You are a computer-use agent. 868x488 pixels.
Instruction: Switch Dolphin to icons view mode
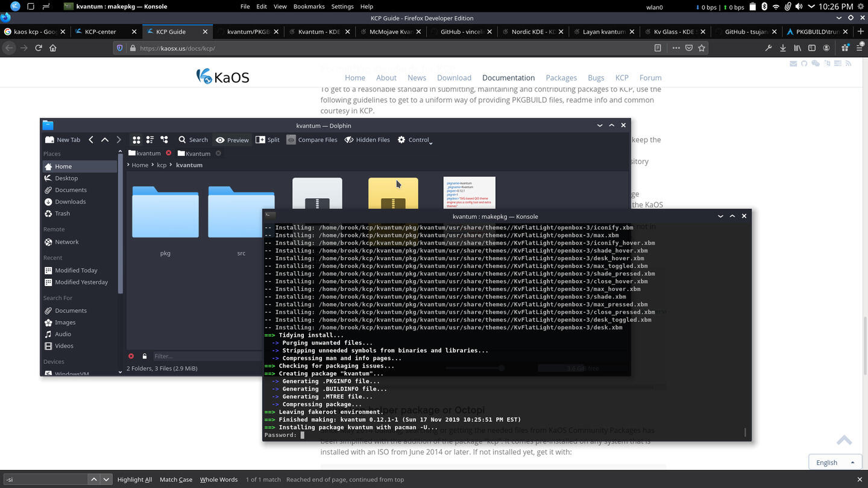(136, 139)
